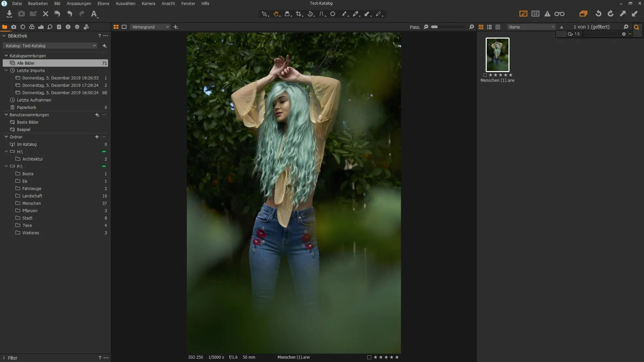Select the Spot removal circle tool
This screenshot has height=362, width=644.
[333, 14]
